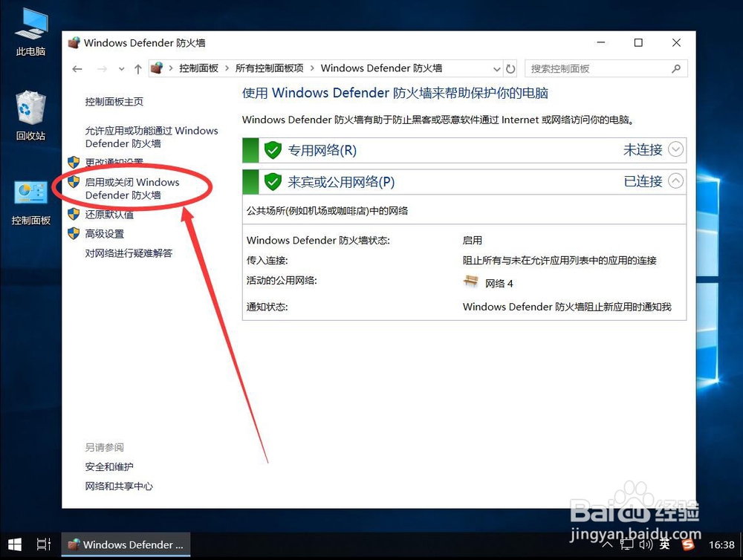Click 对网络进行疑难解答 link
Image resolution: width=743 pixels, height=560 pixels.
click(129, 253)
